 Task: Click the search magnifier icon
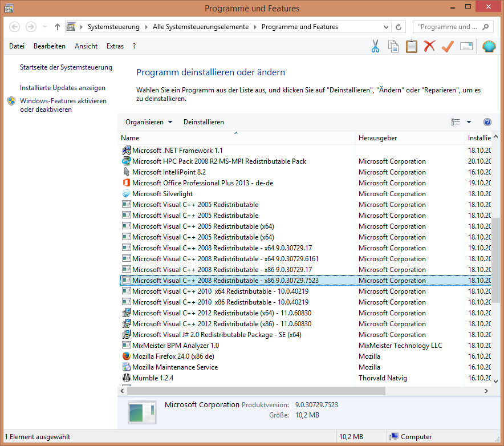click(x=486, y=27)
